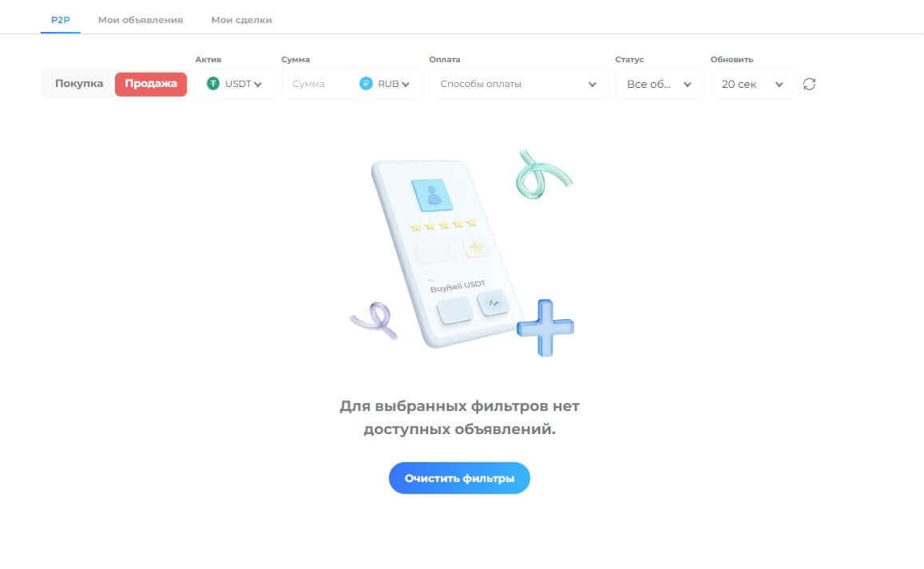
Task: Open the Статус filter dropdown
Action: click(x=659, y=84)
